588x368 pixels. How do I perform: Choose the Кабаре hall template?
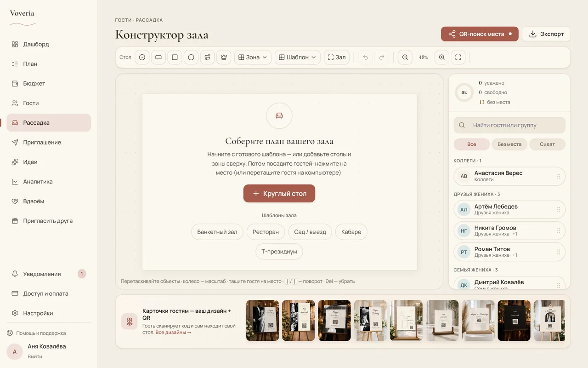(x=351, y=232)
